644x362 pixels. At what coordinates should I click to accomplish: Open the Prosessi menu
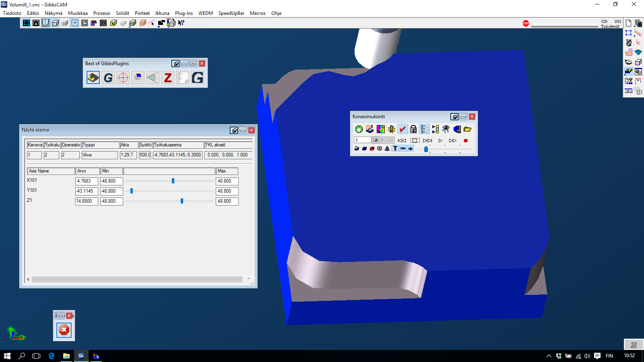102,13
